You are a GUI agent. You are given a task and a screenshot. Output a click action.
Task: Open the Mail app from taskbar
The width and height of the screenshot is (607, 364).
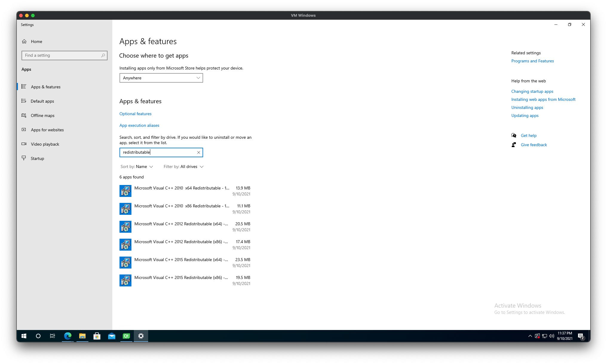click(112, 336)
